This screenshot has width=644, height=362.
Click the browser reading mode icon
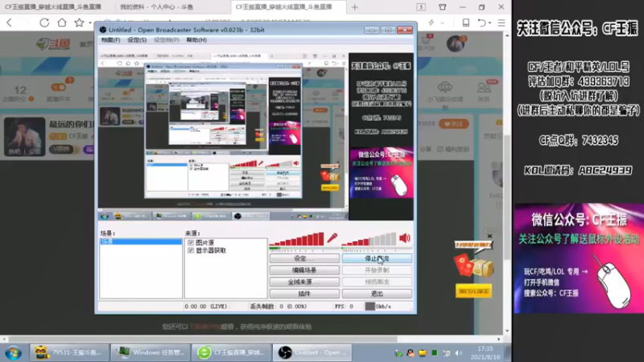[466, 23]
